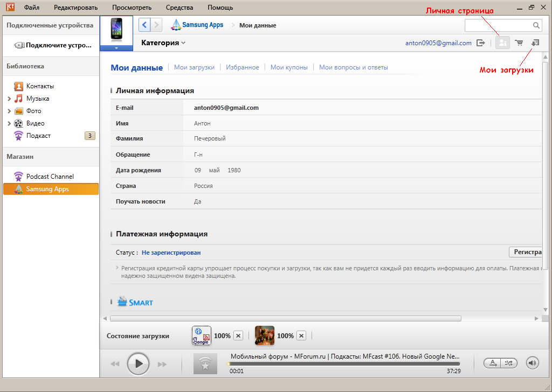Click the Видео film reel icon
552x392 pixels.
(18, 123)
